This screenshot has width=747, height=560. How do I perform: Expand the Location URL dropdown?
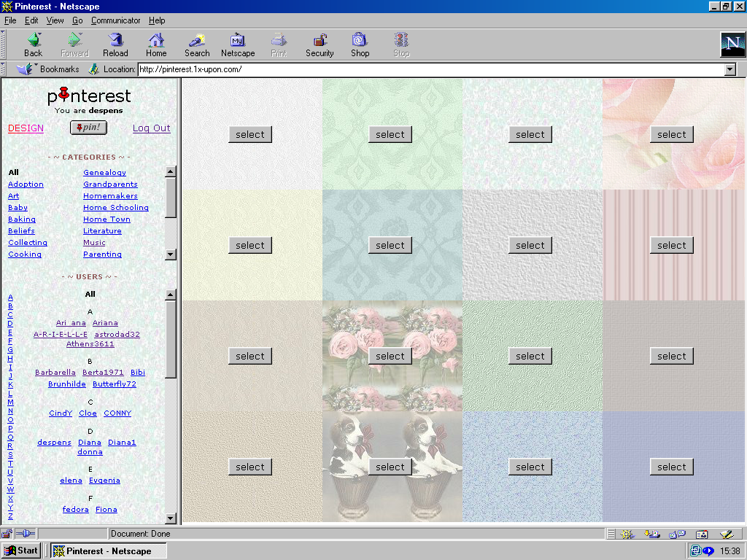click(x=729, y=69)
